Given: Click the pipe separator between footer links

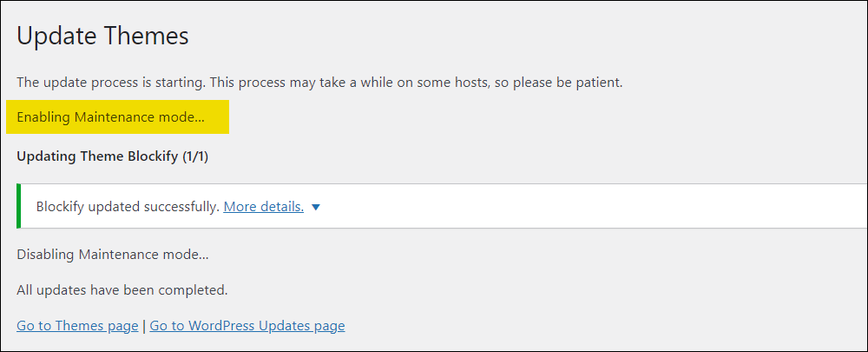Looking at the screenshot, I should click(144, 326).
